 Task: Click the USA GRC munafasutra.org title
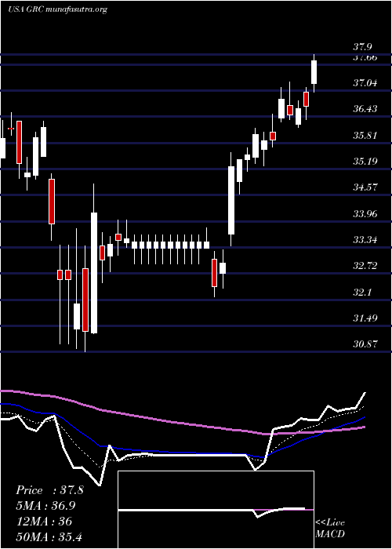(x=57, y=9)
